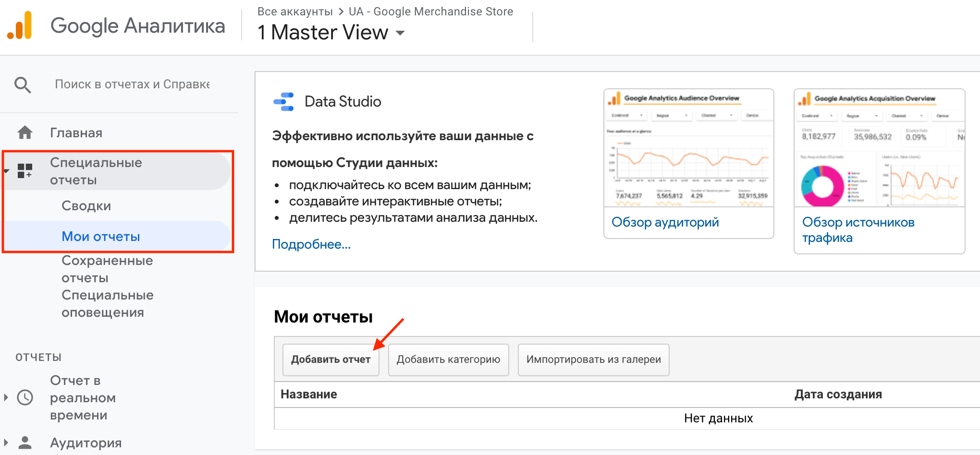
Task: Click the Customization dashboard icon
Action: click(x=25, y=171)
